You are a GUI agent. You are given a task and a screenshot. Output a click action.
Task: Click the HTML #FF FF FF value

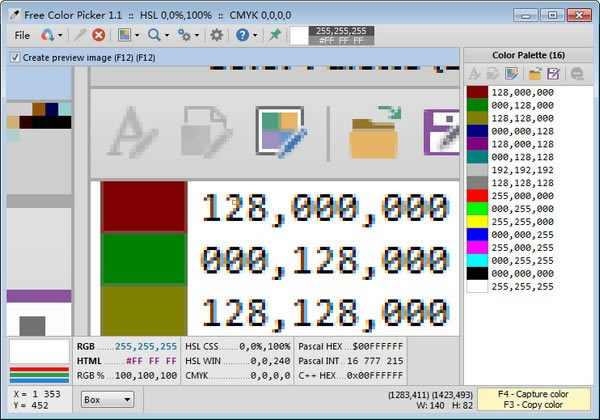point(152,361)
